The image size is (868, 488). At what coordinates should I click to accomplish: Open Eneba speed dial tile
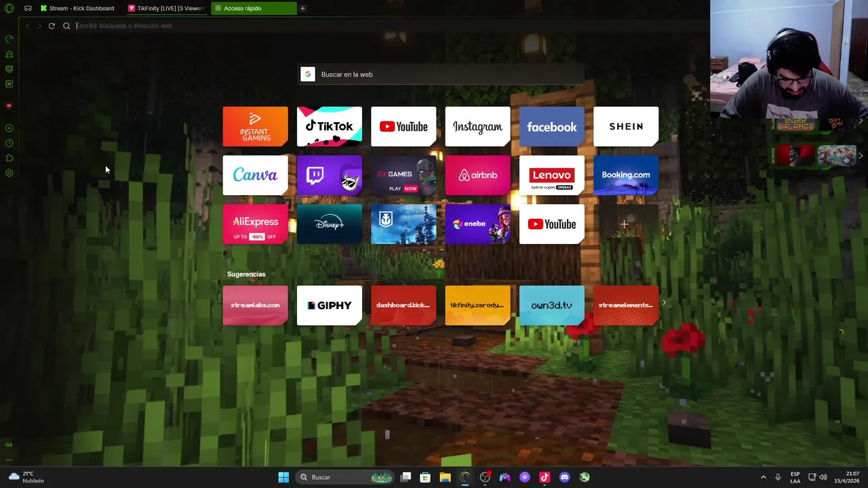point(477,224)
